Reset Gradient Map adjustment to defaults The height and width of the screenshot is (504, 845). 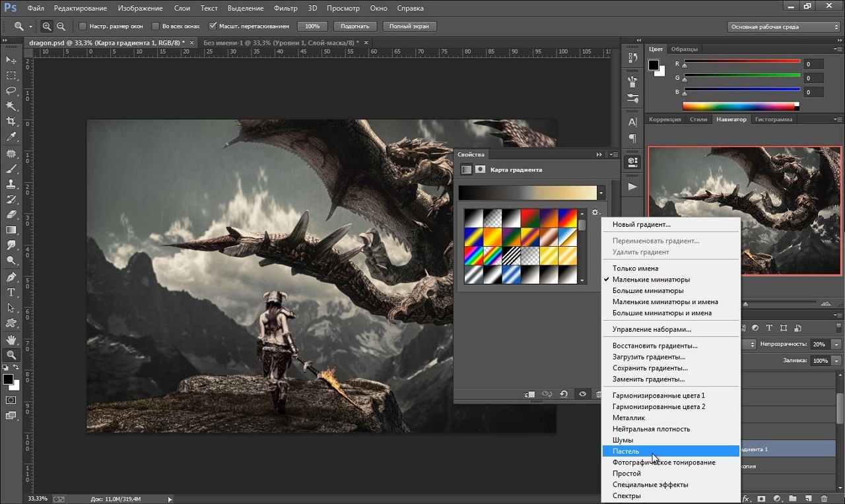(564, 394)
